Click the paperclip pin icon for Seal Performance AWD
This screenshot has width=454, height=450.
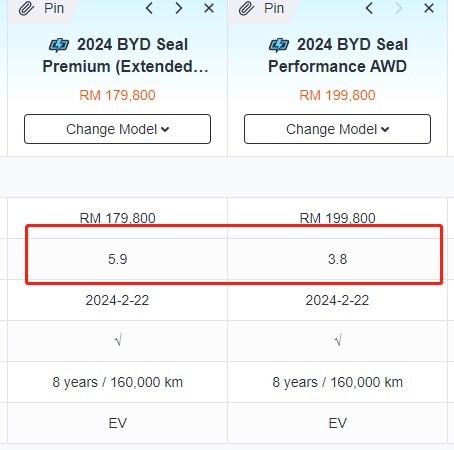point(246,8)
